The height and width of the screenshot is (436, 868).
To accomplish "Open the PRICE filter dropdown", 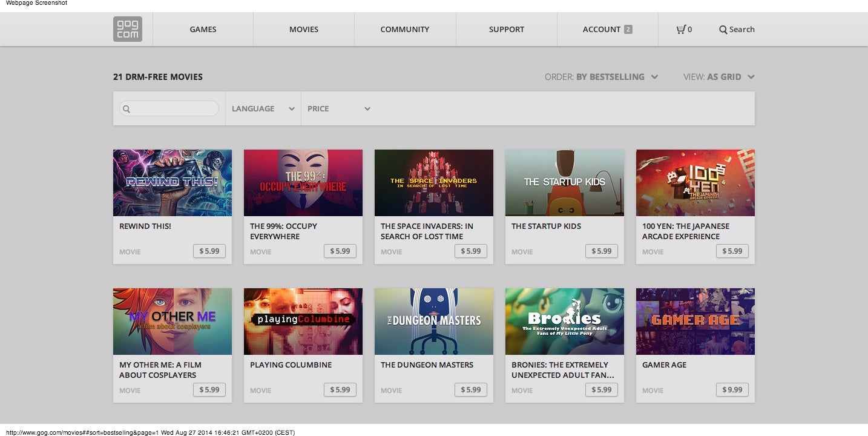I will 339,108.
